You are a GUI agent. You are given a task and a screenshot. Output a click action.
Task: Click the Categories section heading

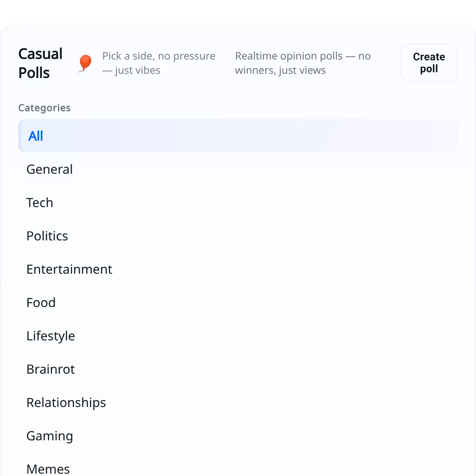click(44, 108)
